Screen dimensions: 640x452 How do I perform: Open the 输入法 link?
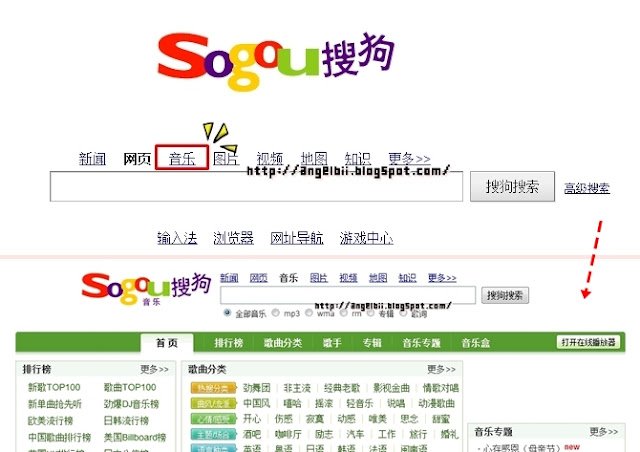[x=177, y=238]
